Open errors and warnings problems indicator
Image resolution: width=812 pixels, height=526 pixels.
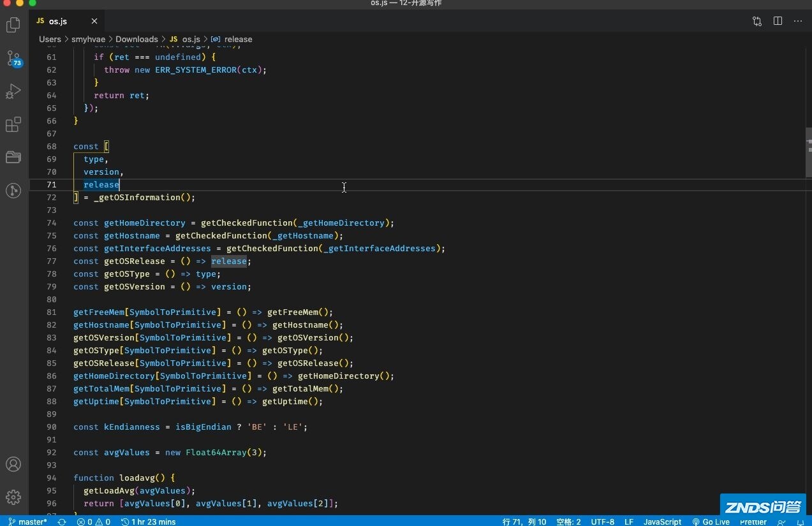pos(93,522)
